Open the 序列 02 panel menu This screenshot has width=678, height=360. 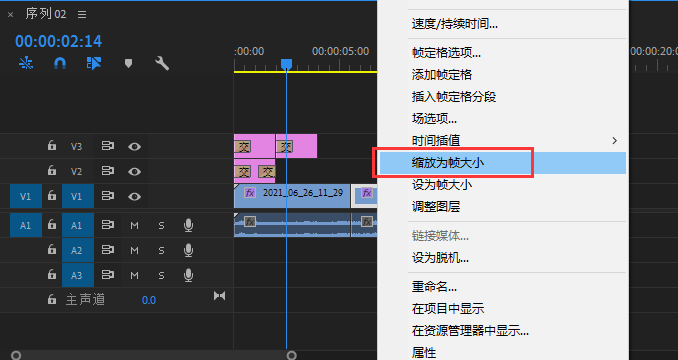point(82,15)
